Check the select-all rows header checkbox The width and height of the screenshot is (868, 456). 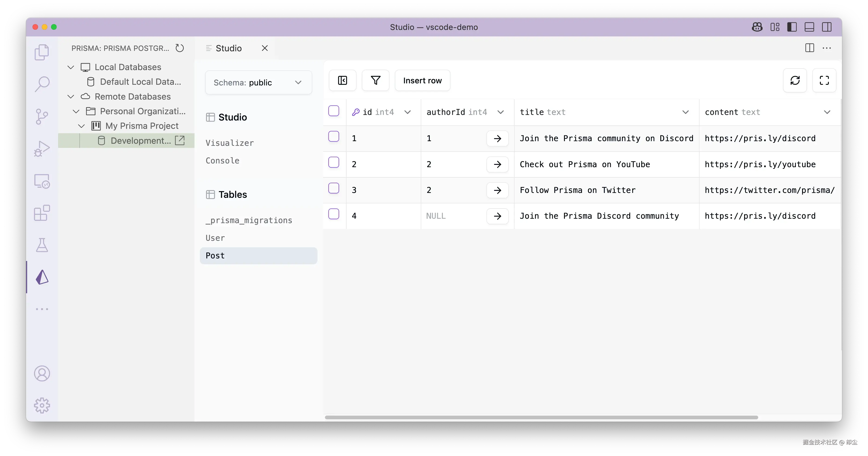pyautogui.click(x=334, y=111)
